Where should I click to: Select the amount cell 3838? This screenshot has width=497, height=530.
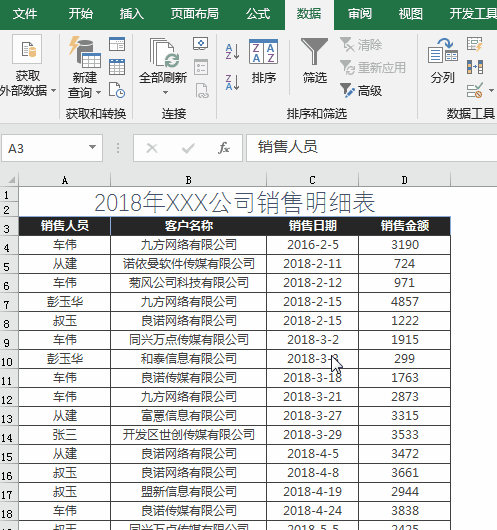tap(404, 511)
